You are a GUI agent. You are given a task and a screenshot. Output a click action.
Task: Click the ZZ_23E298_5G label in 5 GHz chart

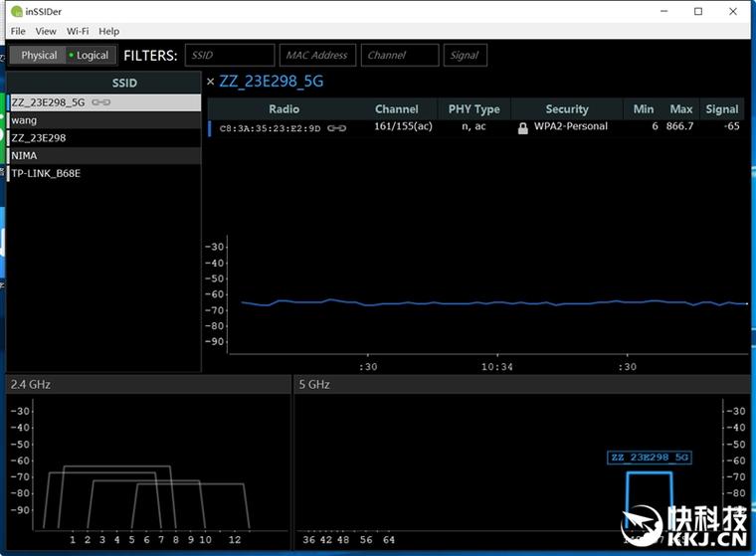coord(649,458)
